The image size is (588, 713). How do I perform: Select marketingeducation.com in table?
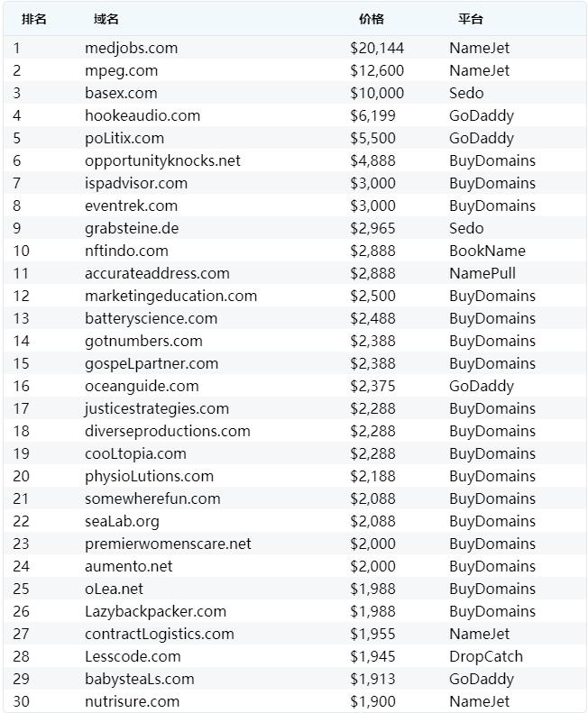click(x=170, y=296)
